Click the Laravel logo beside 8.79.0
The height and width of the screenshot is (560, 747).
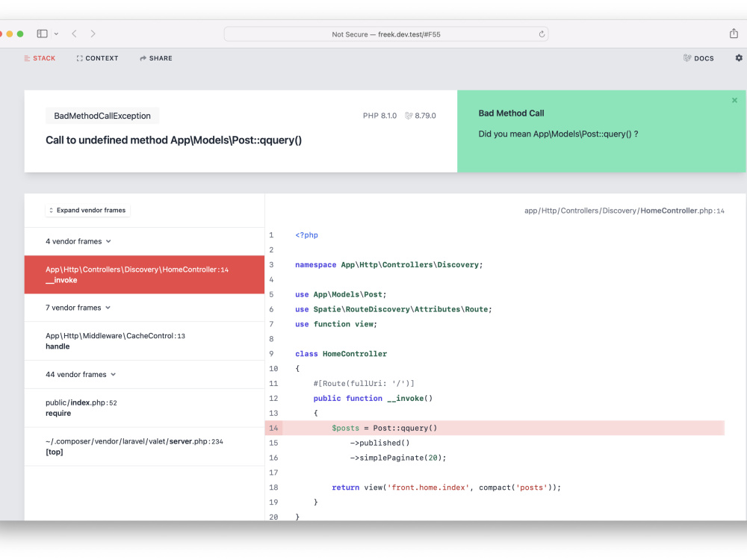tap(409, 116)
